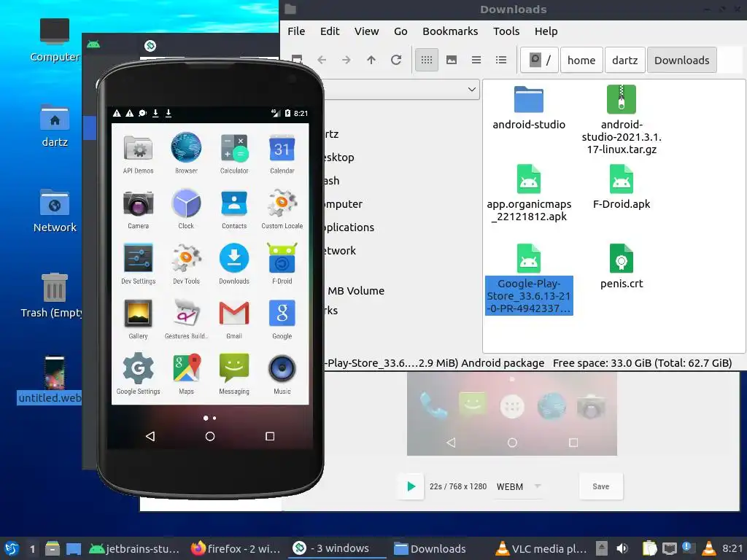Open Gestures Builder app
This screenshot has height=560, width=747.
186,319
